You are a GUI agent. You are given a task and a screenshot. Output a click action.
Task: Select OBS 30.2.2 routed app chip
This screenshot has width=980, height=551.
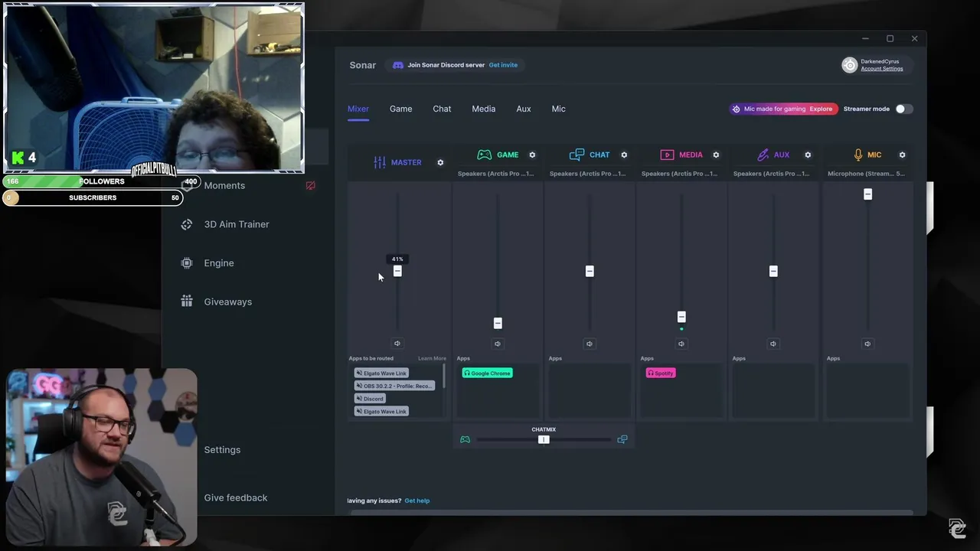click(394, 386)
